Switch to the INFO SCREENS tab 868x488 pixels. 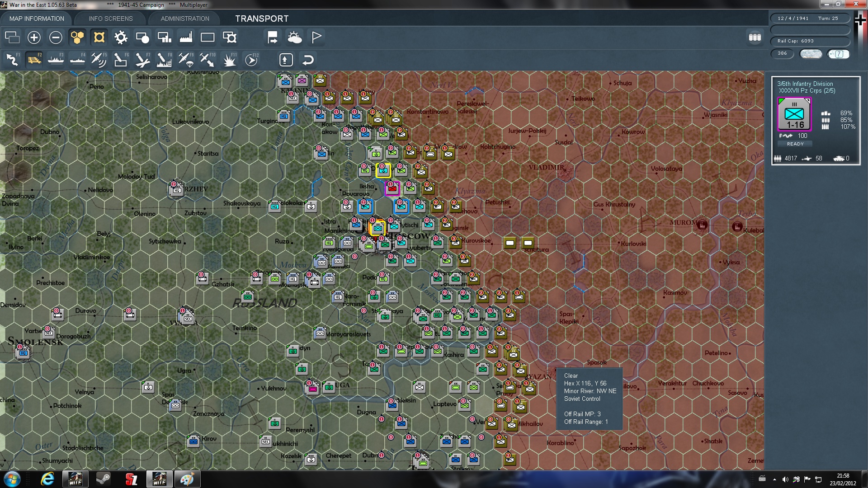[111, 19]
